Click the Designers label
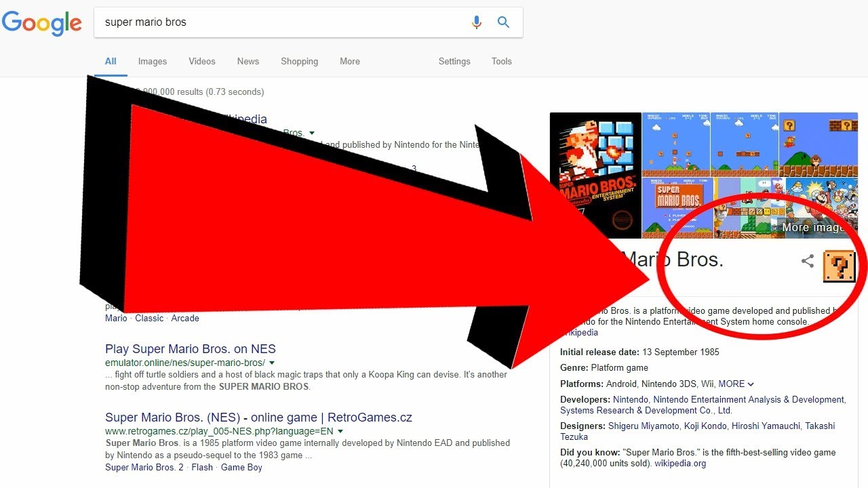Viewport: 868px width, 488px height. pyautogui.click(x=583, y=426)
